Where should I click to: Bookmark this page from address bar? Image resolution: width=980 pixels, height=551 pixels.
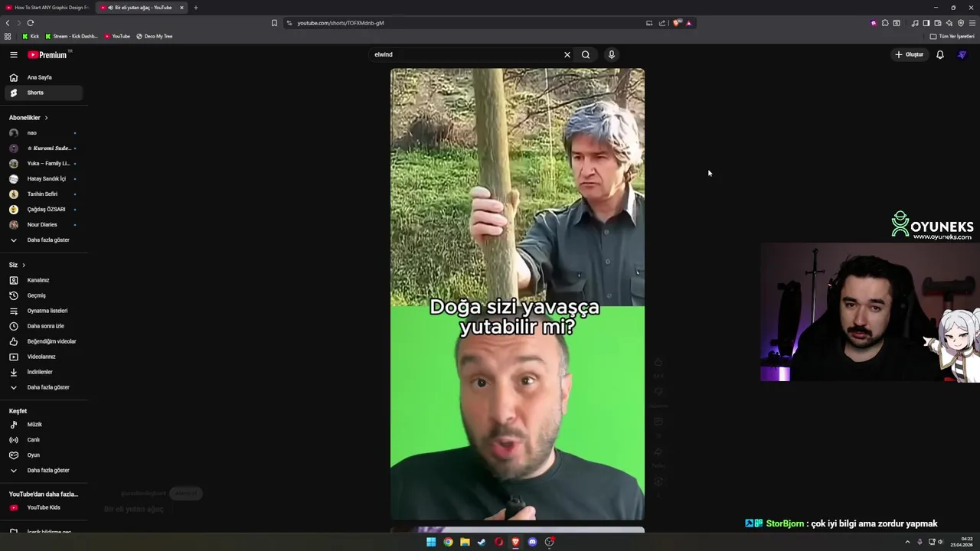[x=274, y=23]
